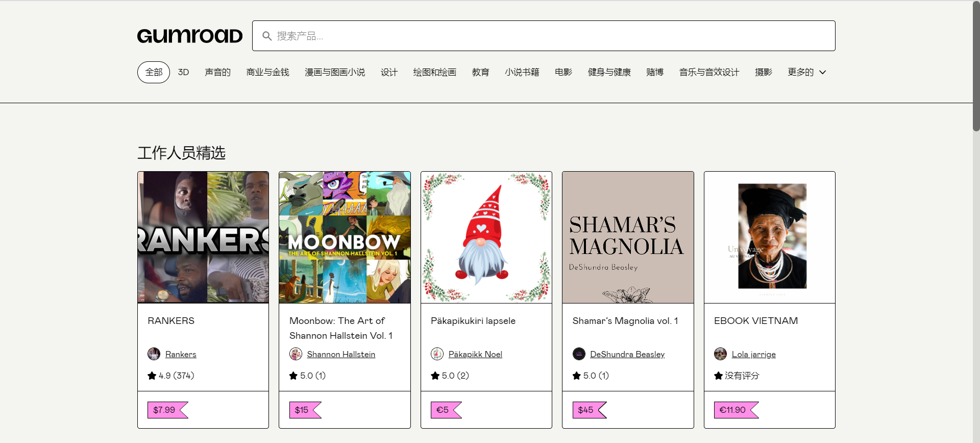The image size is (980, 443).
Task: Click the Päkapikk Noel avatar icon
Action: click(437, 354)
